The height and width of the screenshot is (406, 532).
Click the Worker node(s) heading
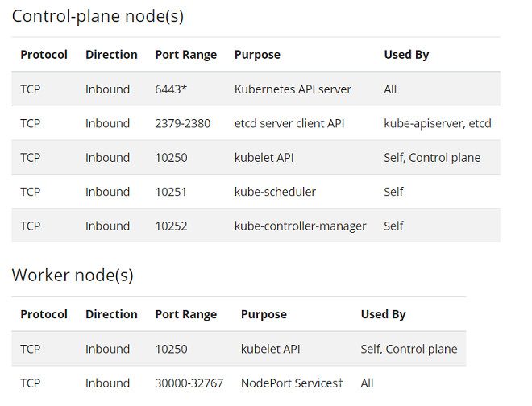[73, 275]
